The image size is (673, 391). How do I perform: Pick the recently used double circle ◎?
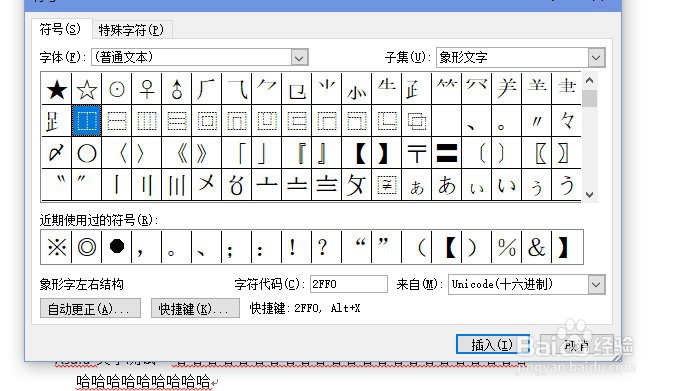[x=87, y=247]
